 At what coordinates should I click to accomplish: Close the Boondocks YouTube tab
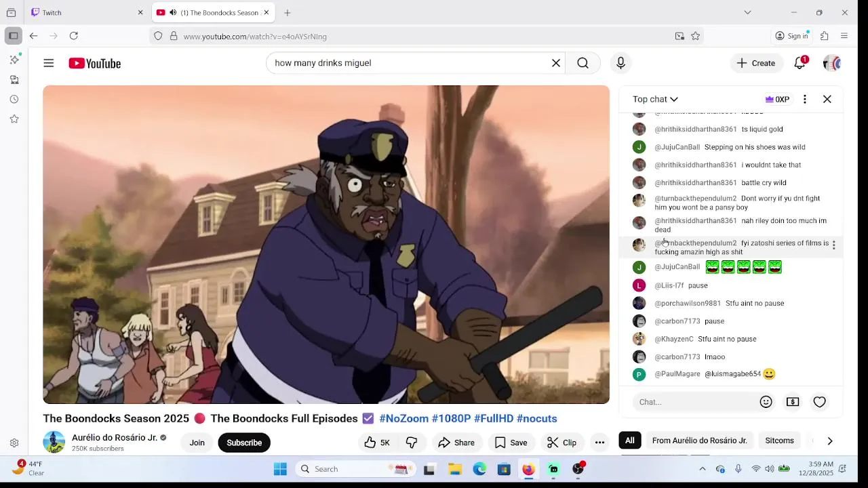coord(267,12)
